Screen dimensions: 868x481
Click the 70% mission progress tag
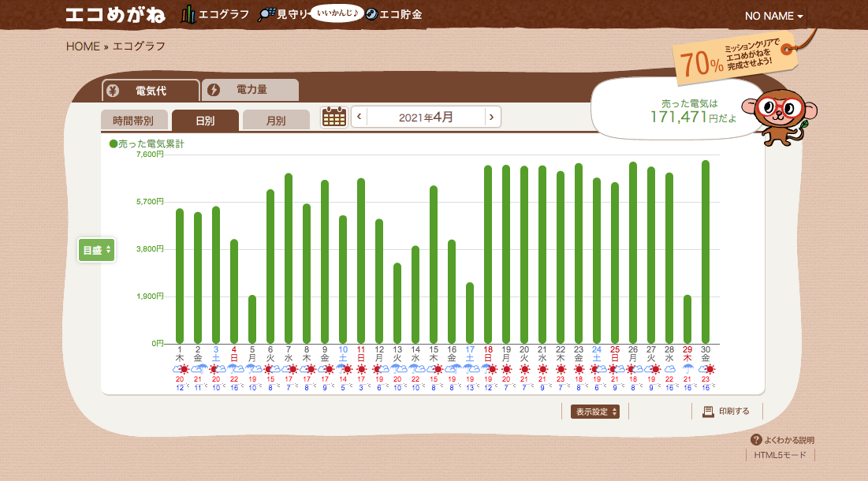(736, 57)
